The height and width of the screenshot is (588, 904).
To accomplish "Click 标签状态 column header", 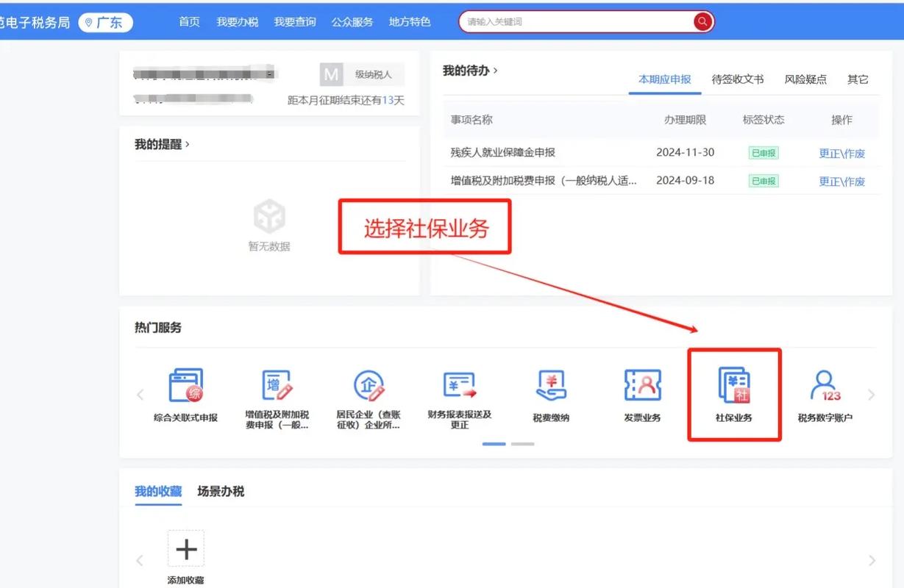I will pos(764,120).
